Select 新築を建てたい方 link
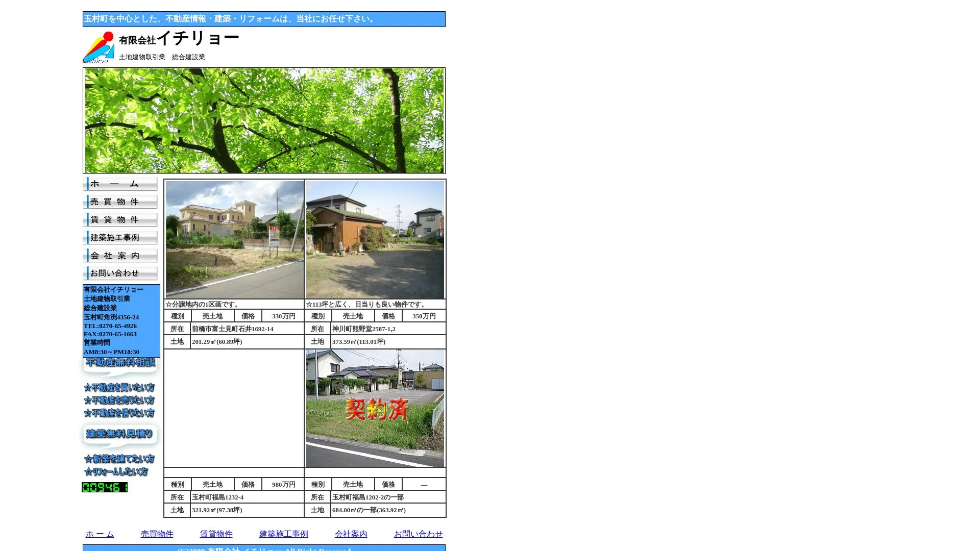This screenshot has width=980, height=551. (x=119, y=459)
